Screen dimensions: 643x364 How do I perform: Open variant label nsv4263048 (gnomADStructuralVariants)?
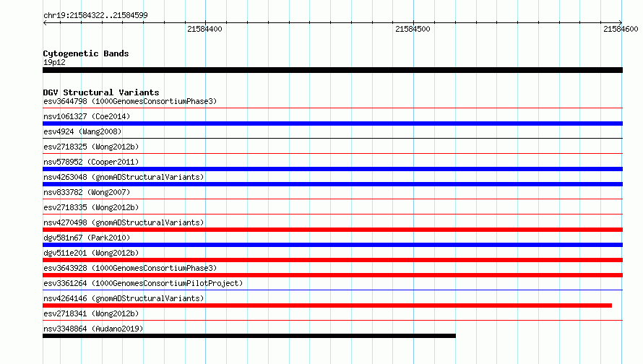click(x=124, y=177)
